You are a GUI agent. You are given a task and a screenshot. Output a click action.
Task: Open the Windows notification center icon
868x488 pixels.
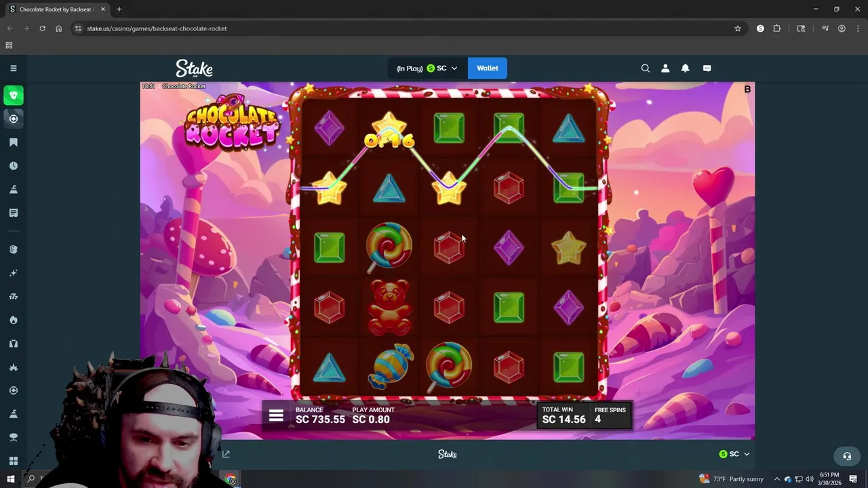[853, 479]
